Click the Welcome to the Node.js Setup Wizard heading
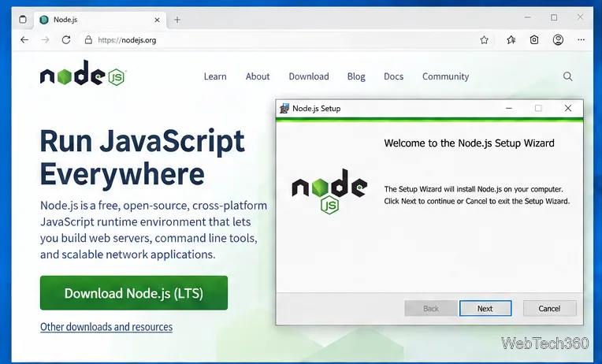 point(469,143)
